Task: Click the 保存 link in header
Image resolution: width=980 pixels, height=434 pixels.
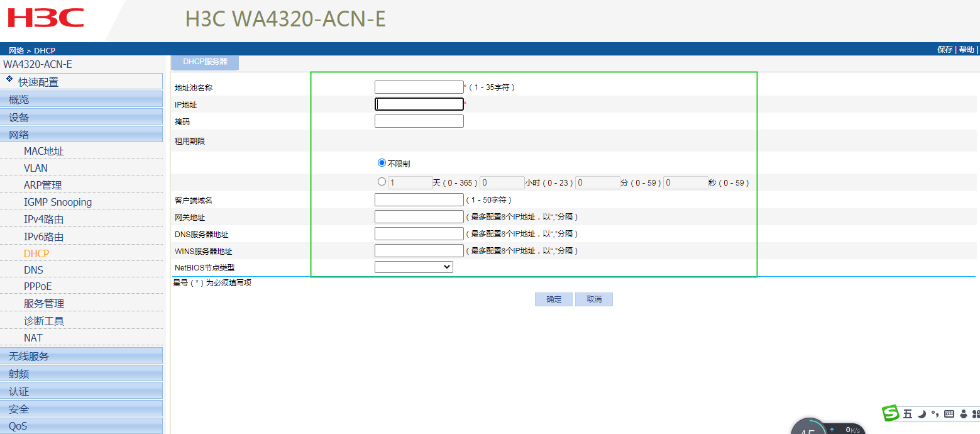Action: click(945, 50)
